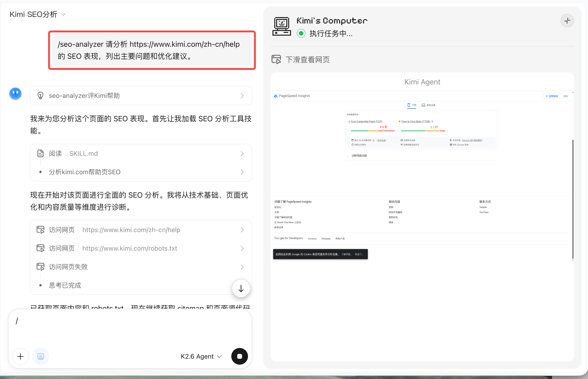The image size is (588, 379).
Task: Click the 复制链接 copy link button
Action: tap(552, 96)
